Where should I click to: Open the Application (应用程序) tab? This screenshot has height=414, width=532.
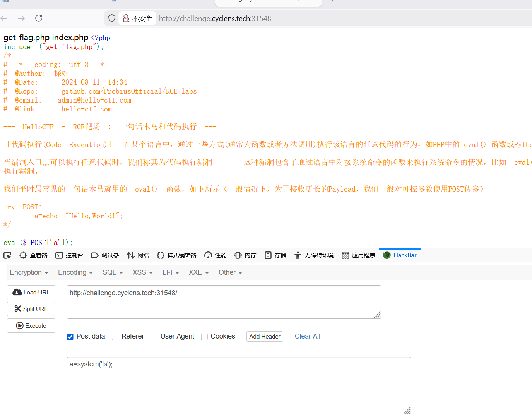click(x=359, y=255)
